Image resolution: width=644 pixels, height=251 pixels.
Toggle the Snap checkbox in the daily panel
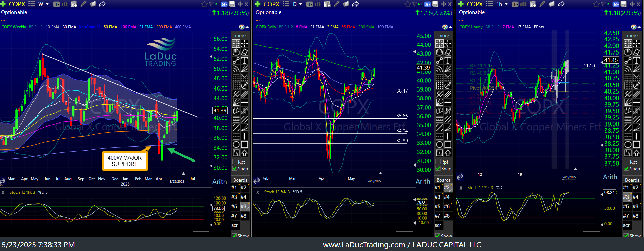(x=438, y=169)
